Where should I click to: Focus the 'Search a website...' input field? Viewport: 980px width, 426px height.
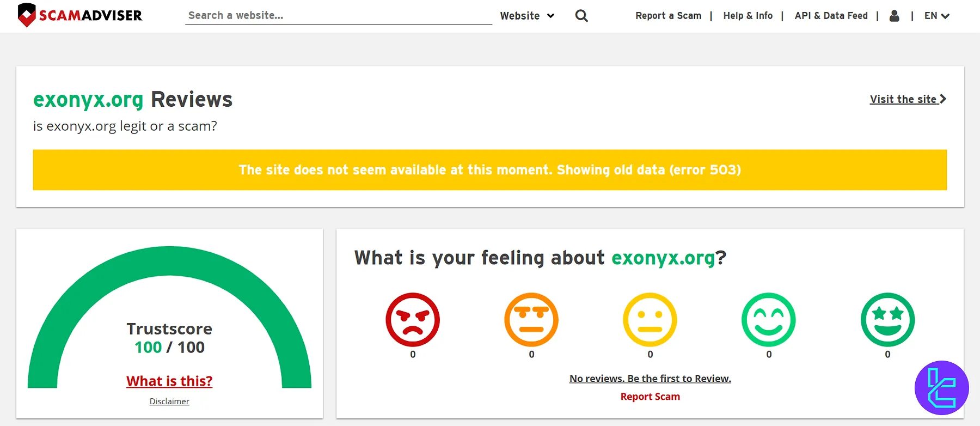[x=338, y=16]
